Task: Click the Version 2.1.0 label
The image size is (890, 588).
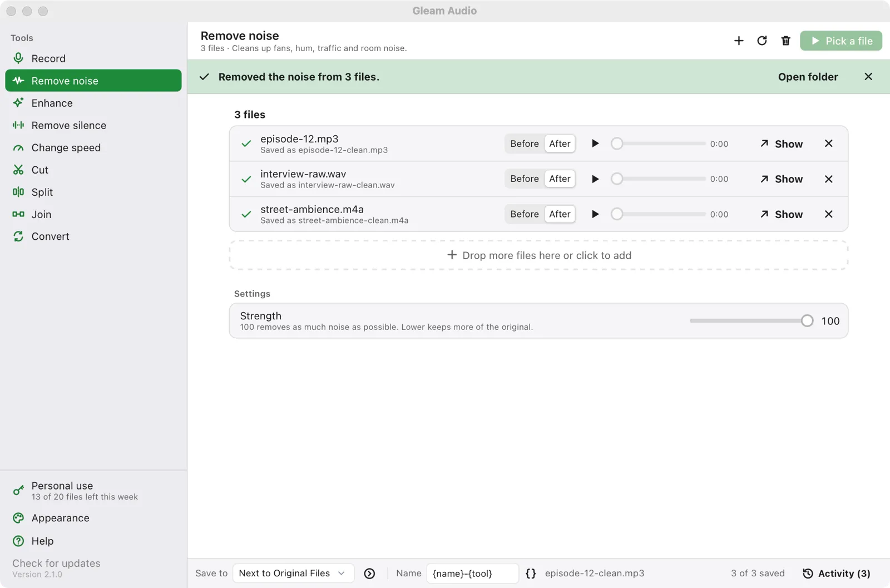Action: point(37,575)
